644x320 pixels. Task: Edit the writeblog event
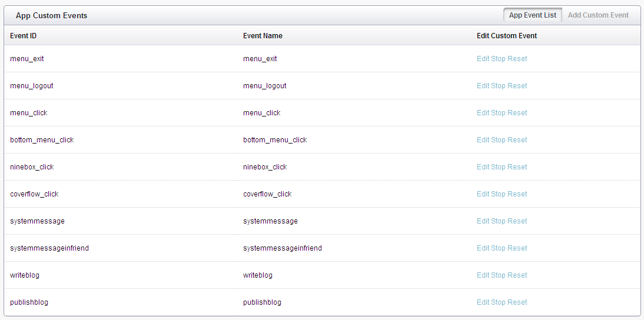tap(483, 275)
